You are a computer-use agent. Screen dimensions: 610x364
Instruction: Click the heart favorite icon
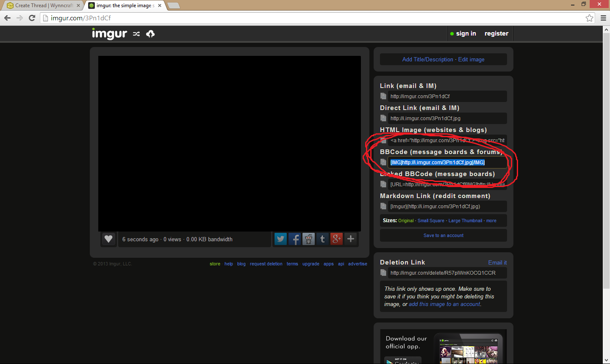pos(108,239)
